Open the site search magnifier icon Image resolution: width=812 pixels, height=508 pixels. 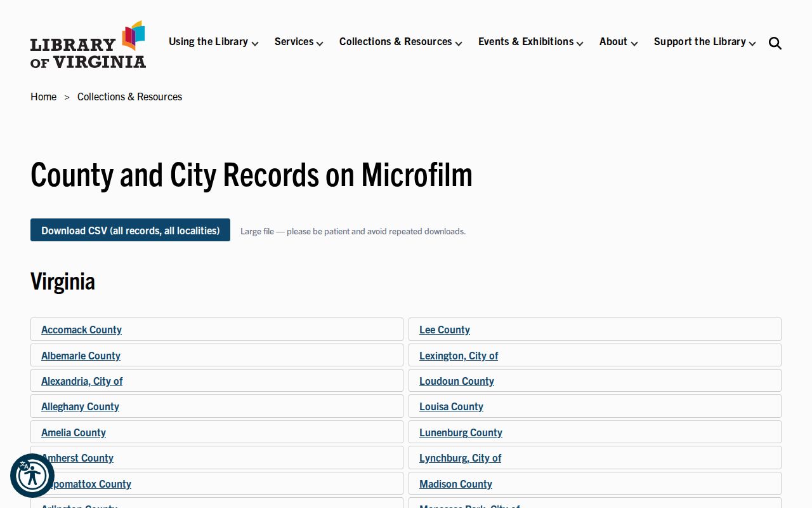pos(775,43)
